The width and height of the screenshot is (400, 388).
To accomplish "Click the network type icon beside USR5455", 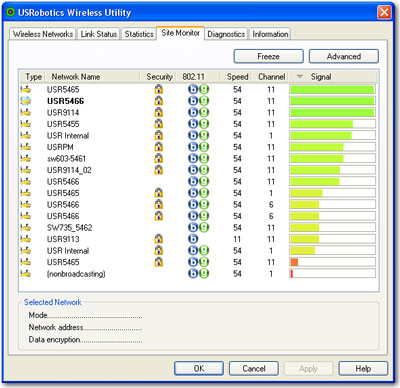I will (26, 124).
